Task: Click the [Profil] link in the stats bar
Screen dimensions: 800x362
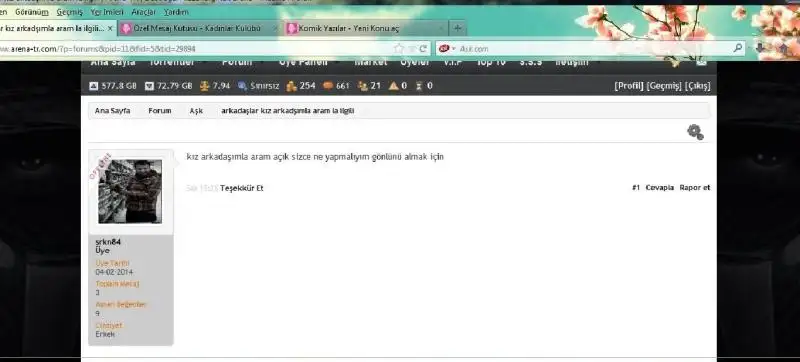Action: click(629, 86)
